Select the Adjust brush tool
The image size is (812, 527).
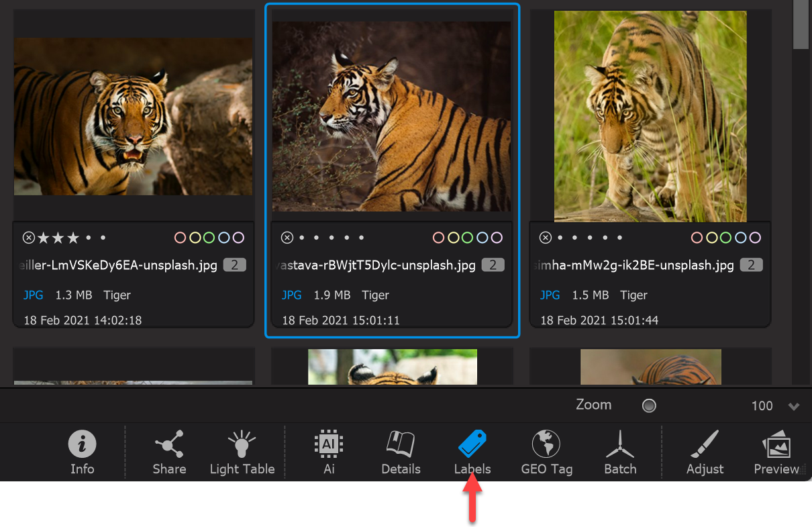click(705, 444)
